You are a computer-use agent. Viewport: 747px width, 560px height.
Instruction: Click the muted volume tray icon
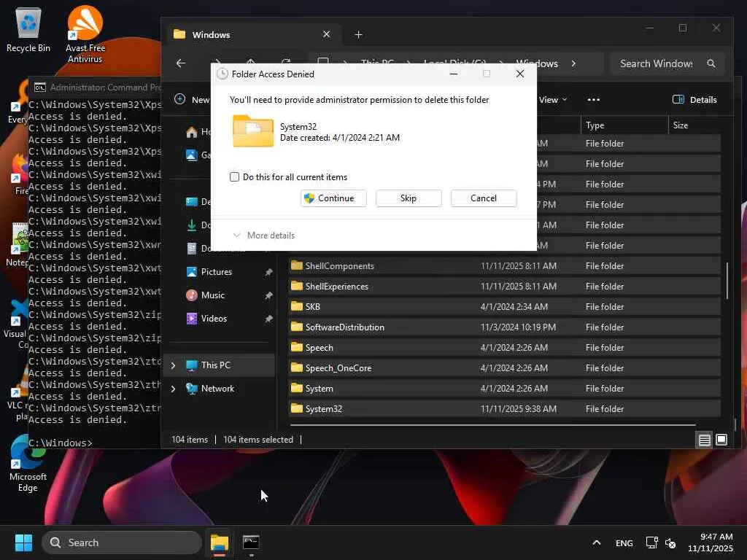point(670,542)
